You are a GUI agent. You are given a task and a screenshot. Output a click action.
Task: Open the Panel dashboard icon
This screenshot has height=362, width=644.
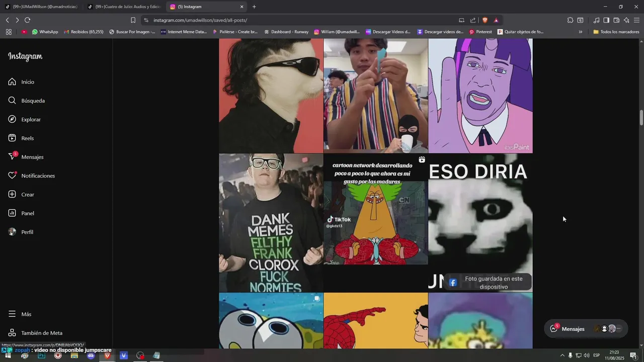[x=12, y=213]
